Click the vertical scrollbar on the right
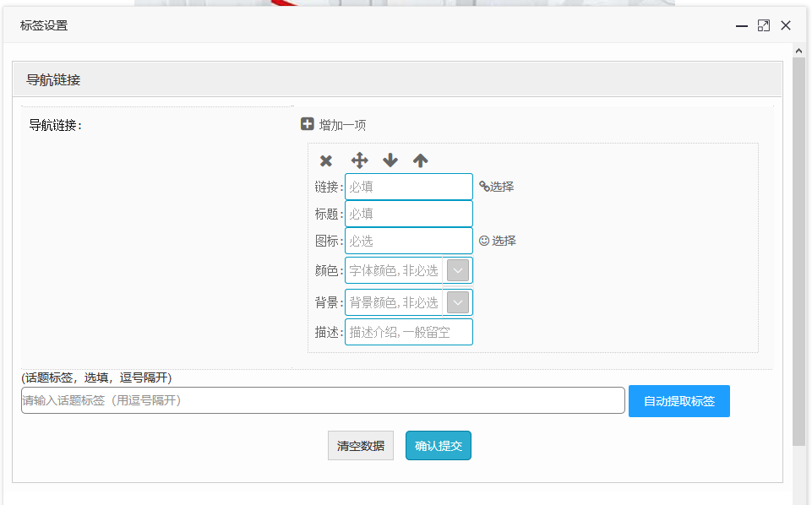The image size is (812, 505). pyautogui.click(x=798, y=253)
